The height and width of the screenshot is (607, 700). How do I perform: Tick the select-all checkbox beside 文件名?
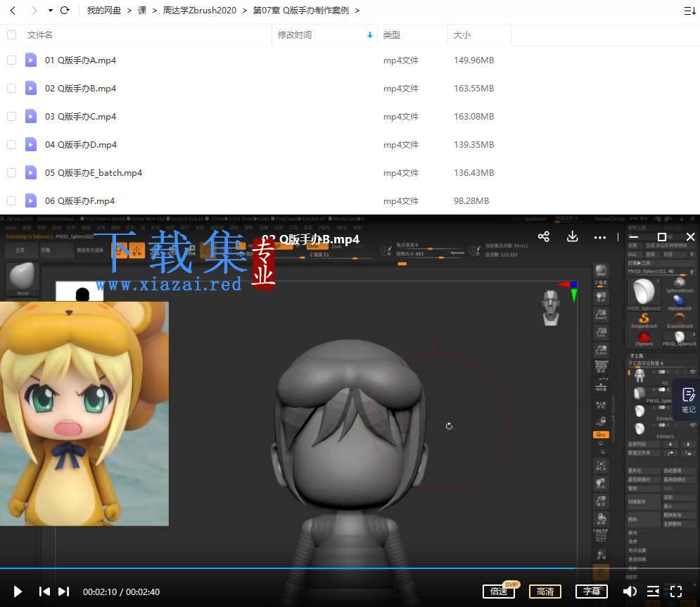click(x=11, y=34)
